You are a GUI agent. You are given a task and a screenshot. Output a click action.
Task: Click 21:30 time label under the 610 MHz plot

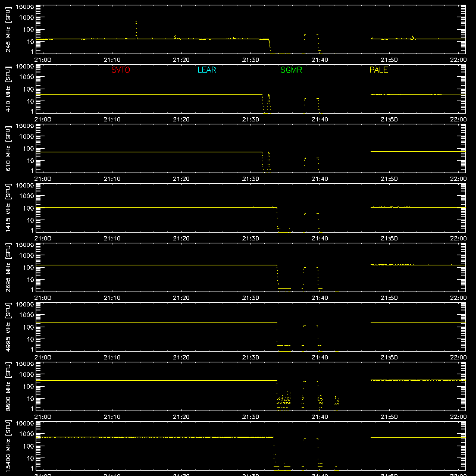(250, 179)
